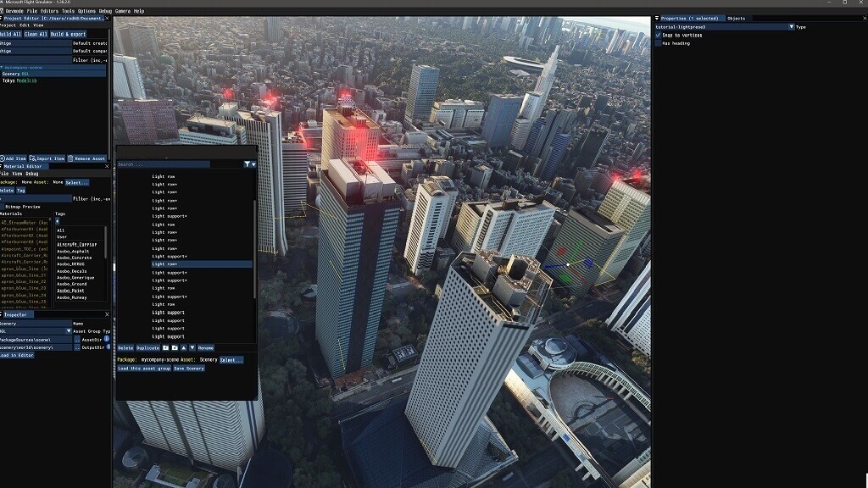The height and width of the screenshot is (488, 868).
Task: Close the Properties panel
Action: click(865, 19)
